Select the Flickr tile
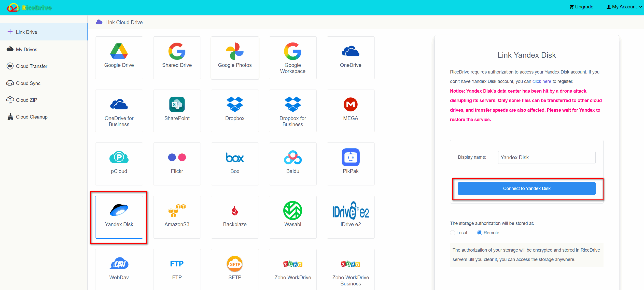Viewport: 644px width, 290px height. (177, 164)
